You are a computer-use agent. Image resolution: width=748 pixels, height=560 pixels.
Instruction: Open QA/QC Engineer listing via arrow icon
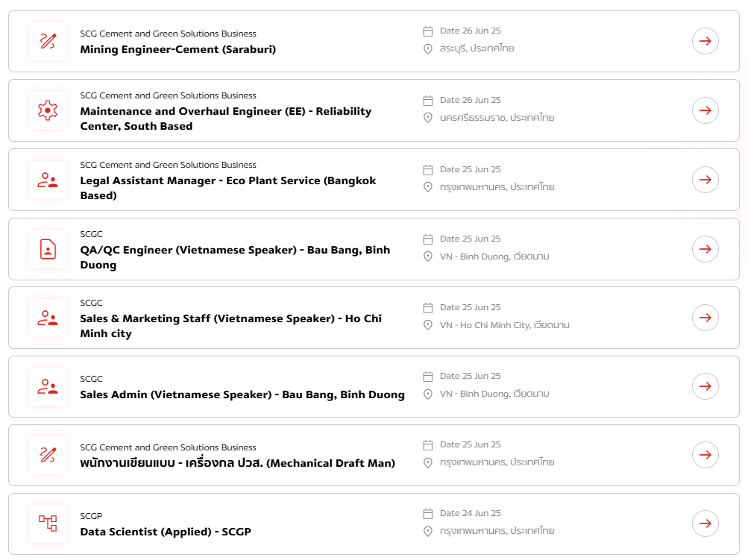(705, 249)
